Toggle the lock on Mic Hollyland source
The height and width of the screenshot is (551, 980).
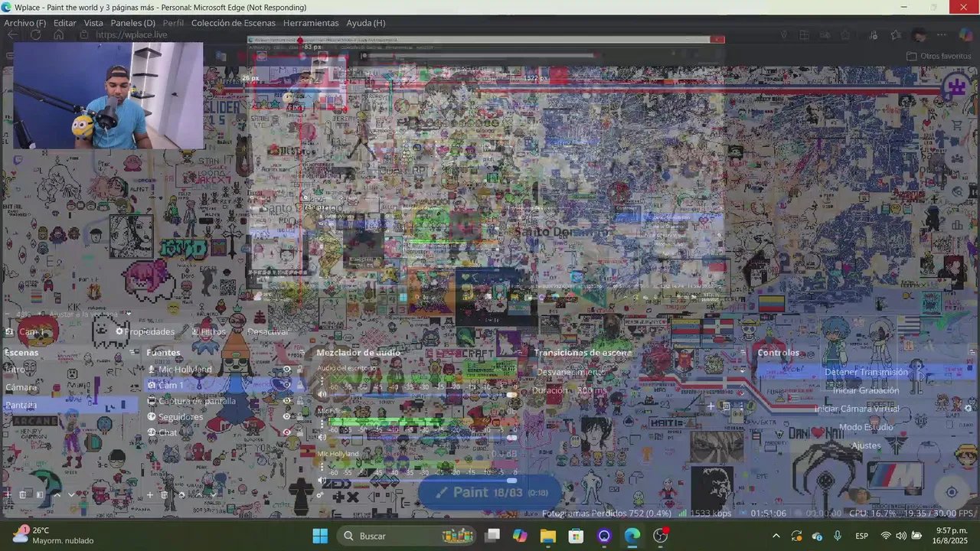coord(300,370)
